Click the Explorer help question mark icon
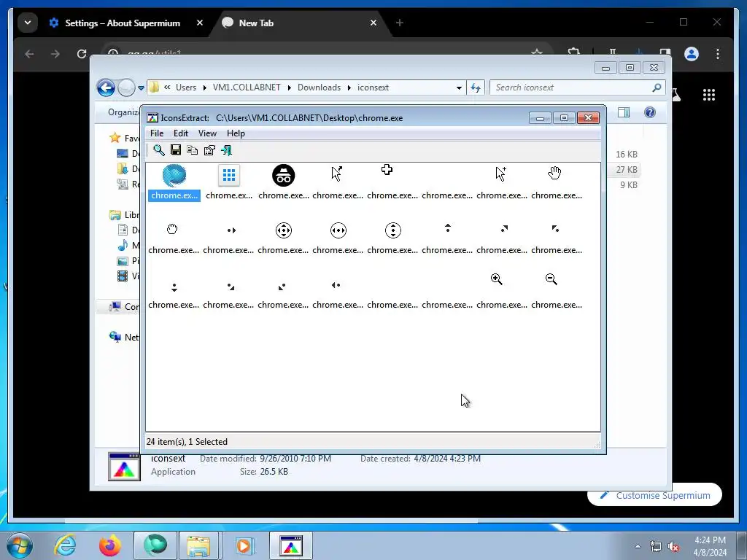 pyautogui.click(x=650, y=112)
